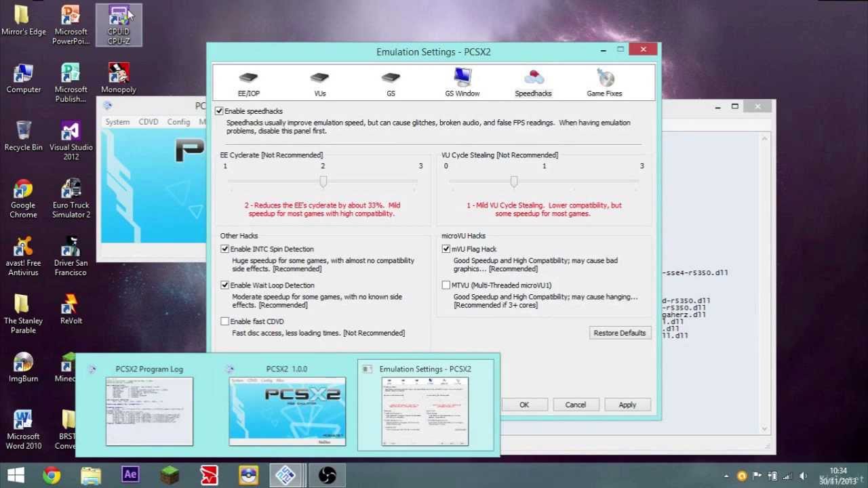Select the GS tab
This screenshot has height=488, width=868.
[x=391, y=83]
